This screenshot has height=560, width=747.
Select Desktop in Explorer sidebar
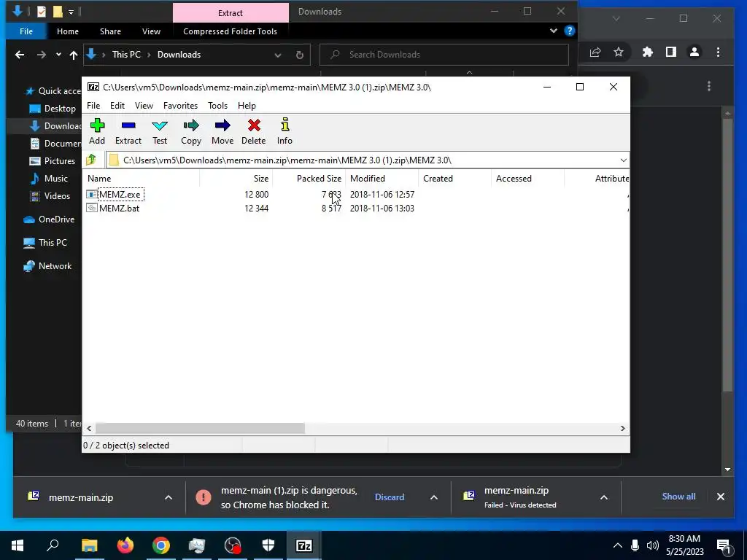click(x=53, y=109)
